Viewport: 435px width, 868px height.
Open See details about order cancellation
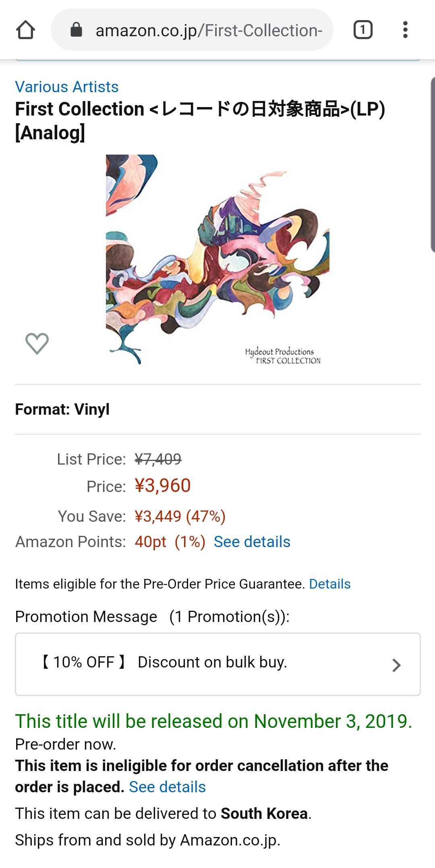click(167, 787)
